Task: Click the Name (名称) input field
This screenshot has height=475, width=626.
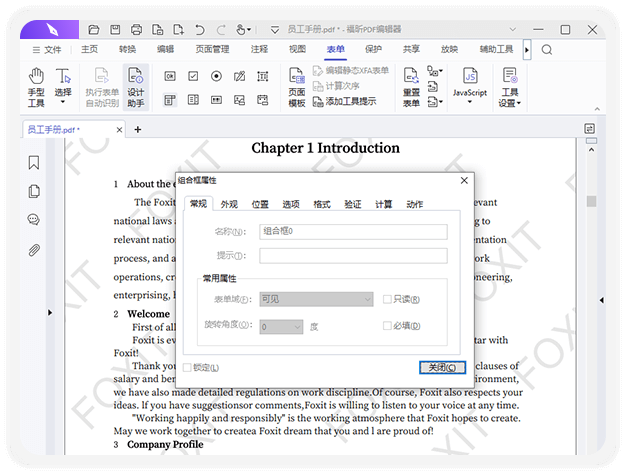Action: [353, 232]
